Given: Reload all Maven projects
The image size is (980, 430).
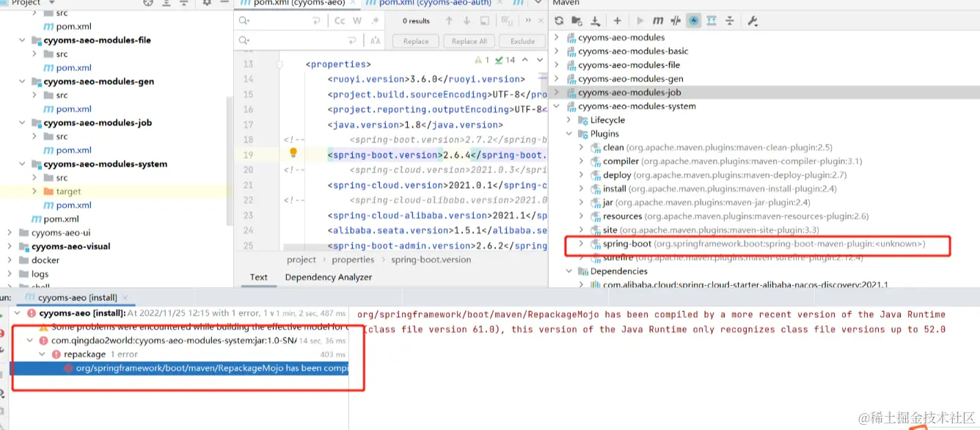Looking at the screenshot, I should [559, 21].
